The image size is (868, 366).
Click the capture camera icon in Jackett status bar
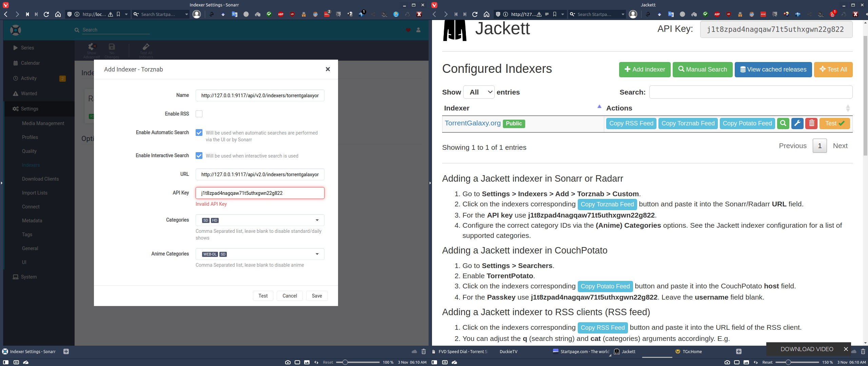coord(727,362)
